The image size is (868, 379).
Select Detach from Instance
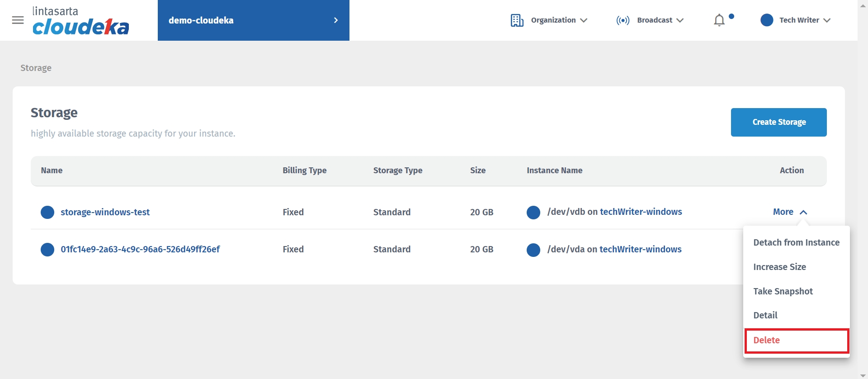point(796,242)
